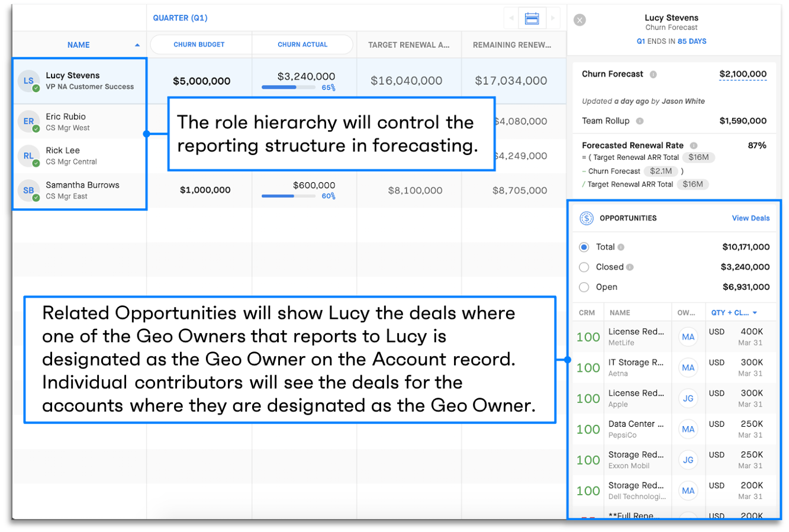Open the QUARTER (Q1) period selector
The width and height of the screenshot is (789, 532).
pos(180,18)
